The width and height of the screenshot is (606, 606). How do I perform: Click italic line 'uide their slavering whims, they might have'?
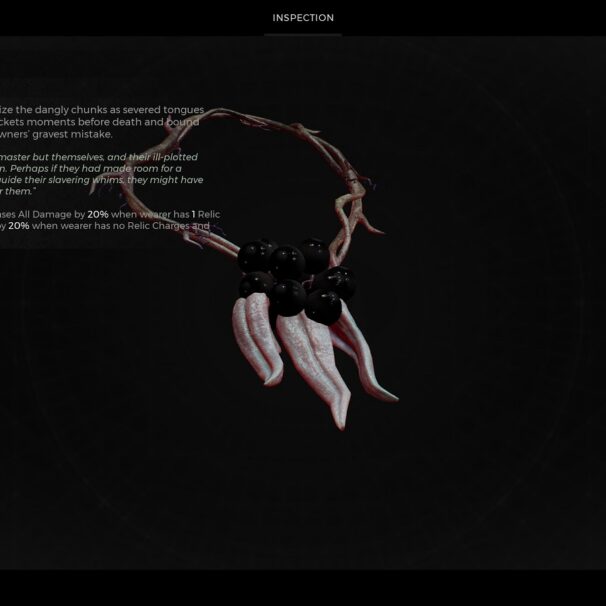102,180
